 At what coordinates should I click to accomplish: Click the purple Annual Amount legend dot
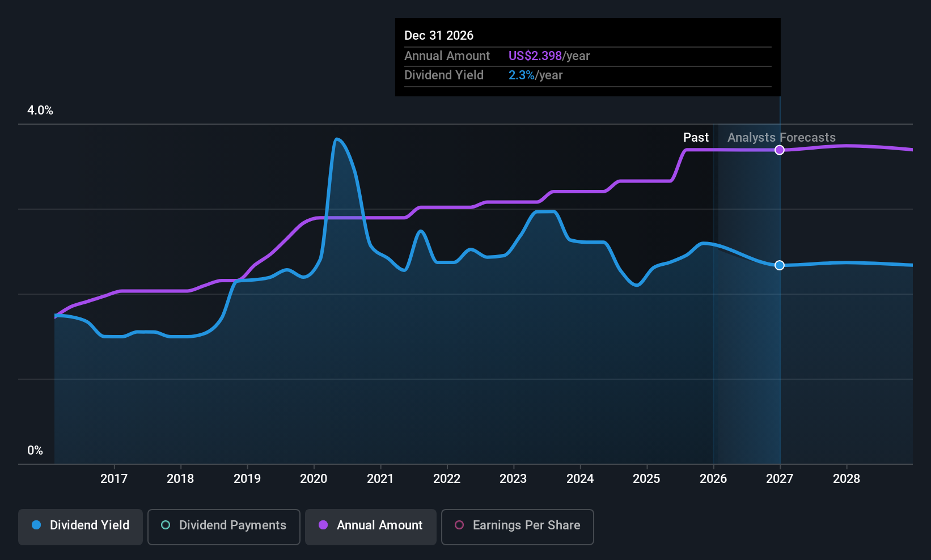coord(323,525)
